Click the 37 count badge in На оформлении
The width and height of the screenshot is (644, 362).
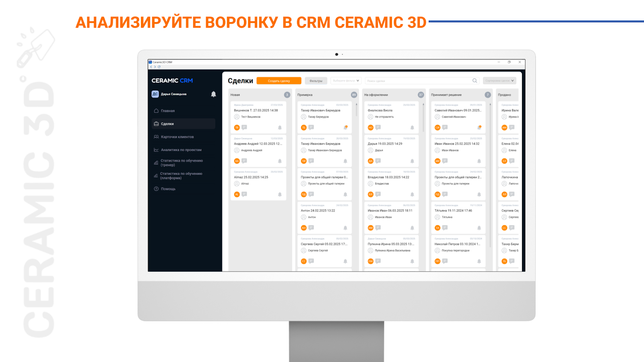[421, 95]
